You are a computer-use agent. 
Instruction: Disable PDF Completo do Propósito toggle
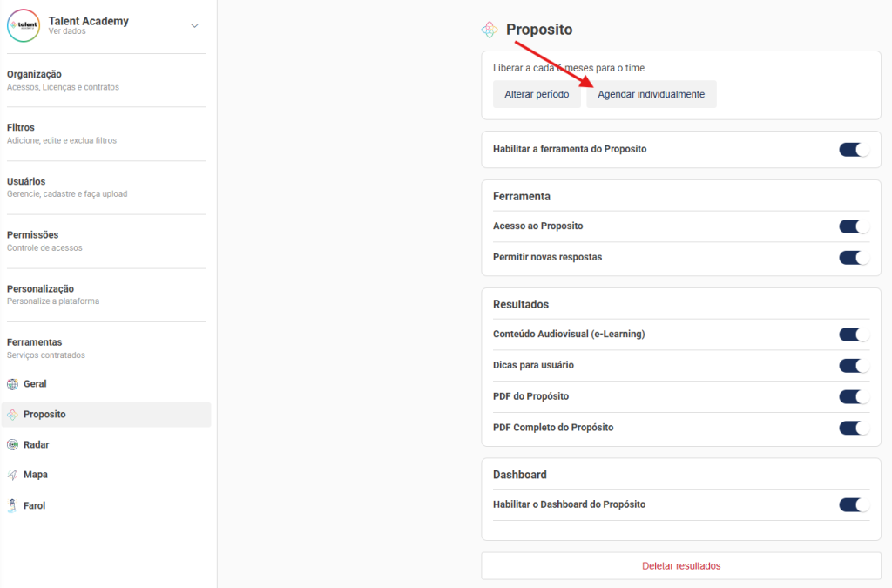pyautogui.click(x=854, y=428)
